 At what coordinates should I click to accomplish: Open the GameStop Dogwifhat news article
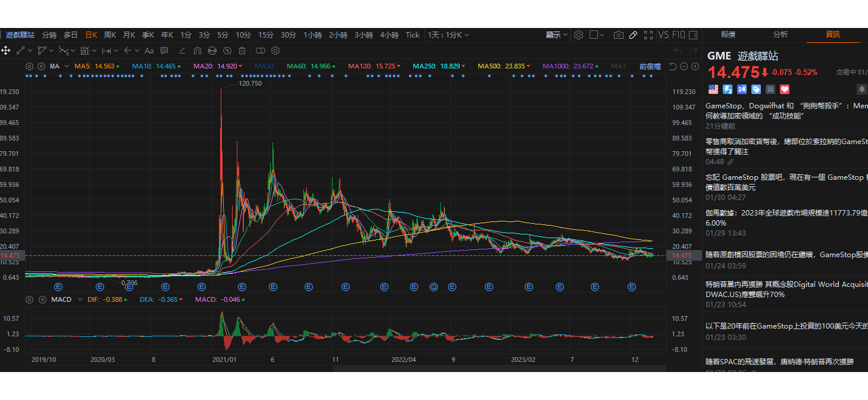tap(785, 111)
